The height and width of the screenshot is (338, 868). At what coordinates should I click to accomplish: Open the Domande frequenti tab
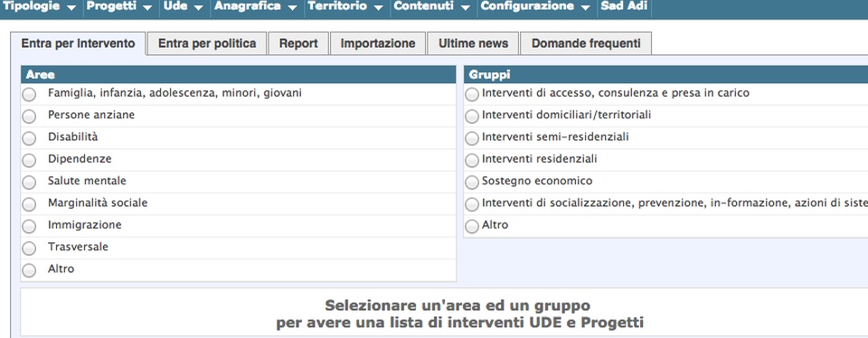(x=586, y=43)
